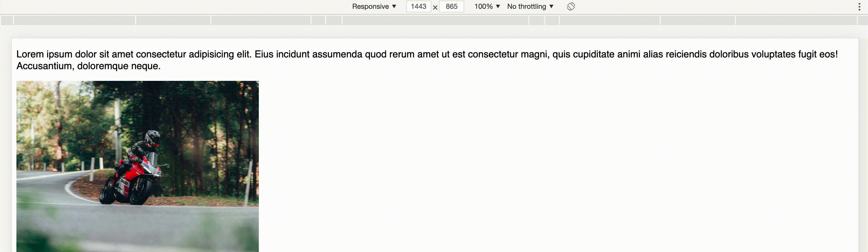The height and width of the screenshot is (252, 868).
Task: Select the fourth preset segment right of center
Action: click(x=698, y=20)
